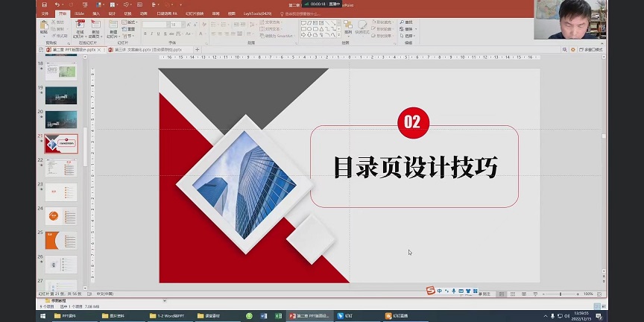The image size is (644, 322).
Task: Open the Excel icon on the taskbar
Action: 278,315
